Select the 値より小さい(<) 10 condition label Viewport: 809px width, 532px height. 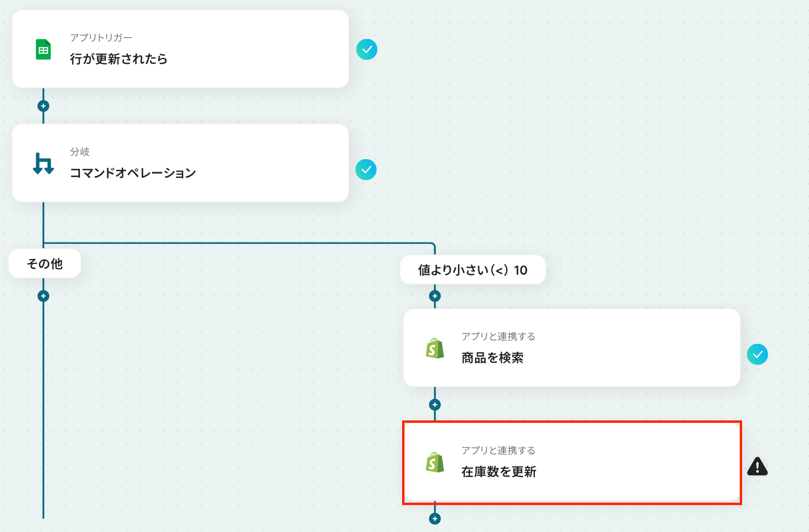(472, 270)
